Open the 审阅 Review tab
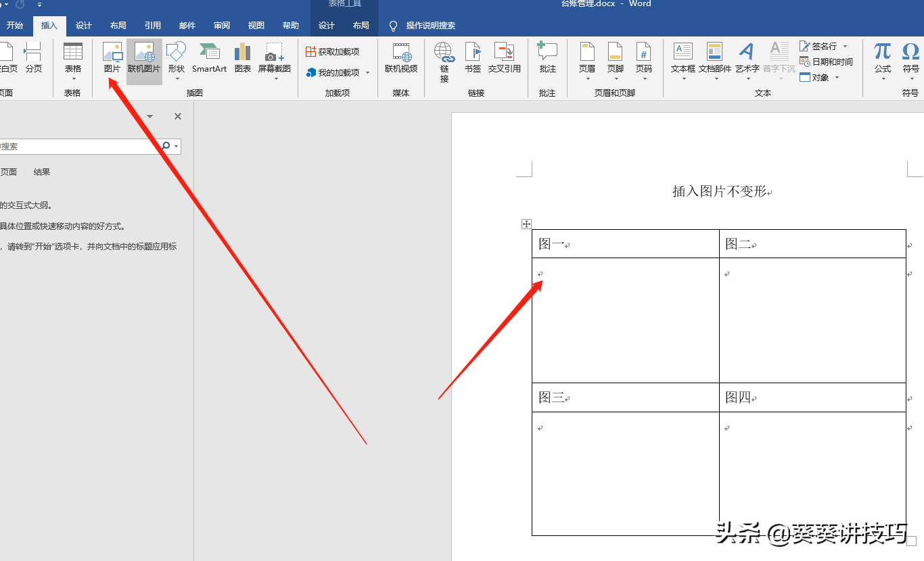Viewport: 924px width, 561px height. coord(222,26)
